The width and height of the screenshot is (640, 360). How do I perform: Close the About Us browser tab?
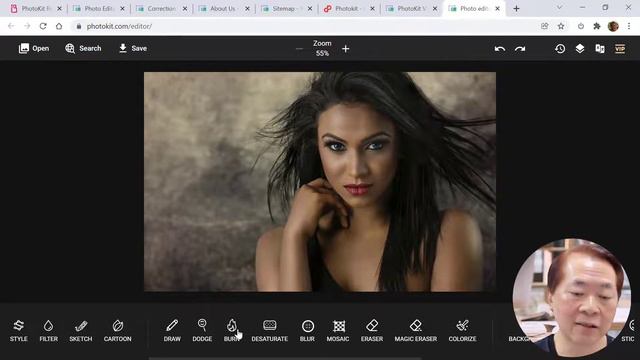[x=247, y=9]
